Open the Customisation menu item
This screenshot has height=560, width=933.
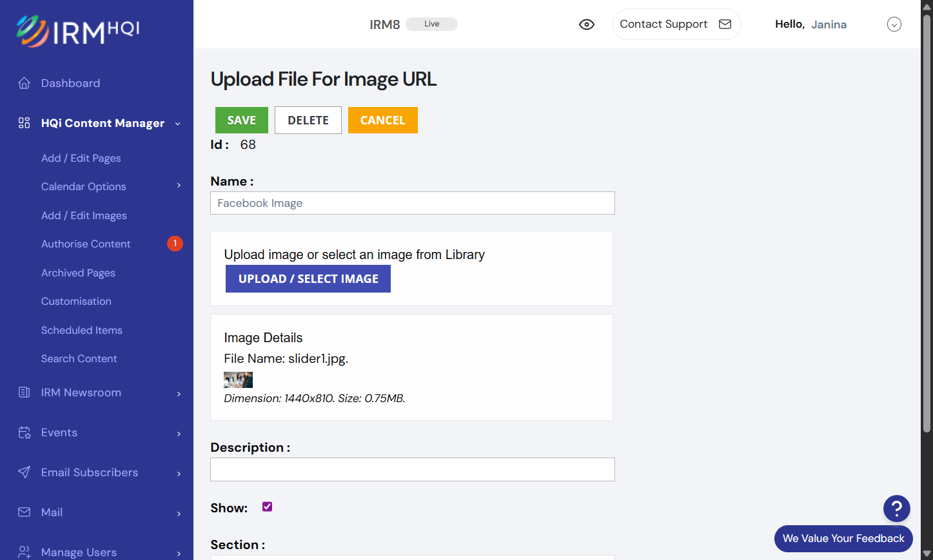tap(76, 301)
